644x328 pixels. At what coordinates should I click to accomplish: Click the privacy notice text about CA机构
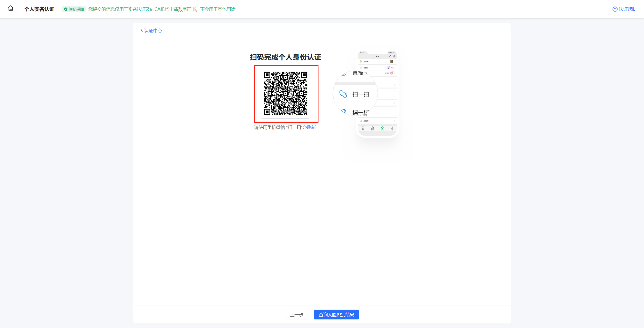tap(162, 9)
